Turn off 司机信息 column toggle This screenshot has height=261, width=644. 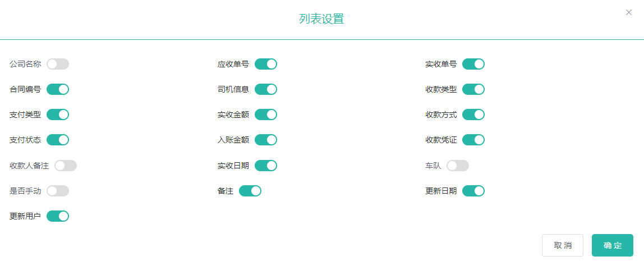tap(266, 89)
